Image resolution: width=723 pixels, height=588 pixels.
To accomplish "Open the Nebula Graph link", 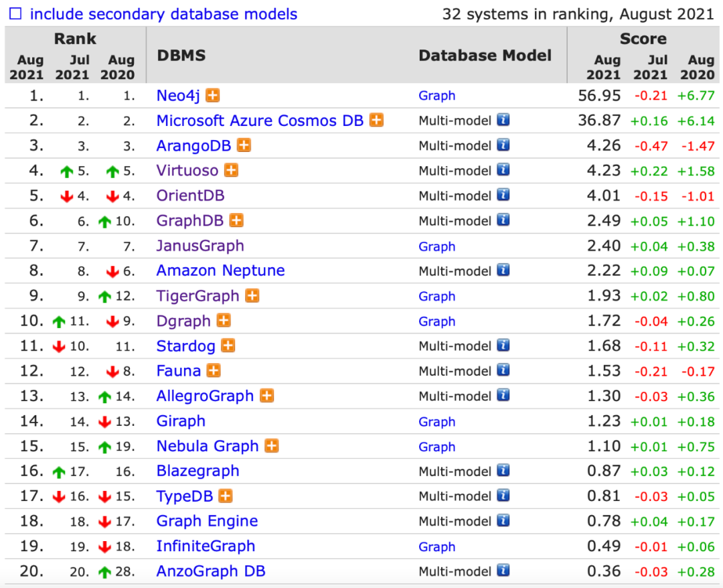I will (x=208, y=446).
